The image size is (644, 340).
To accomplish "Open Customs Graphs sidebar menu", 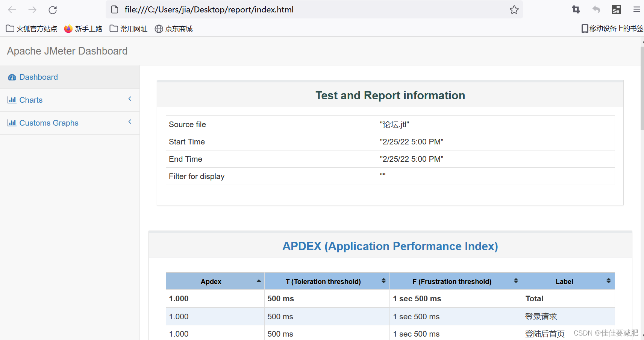I will [70, 123].
